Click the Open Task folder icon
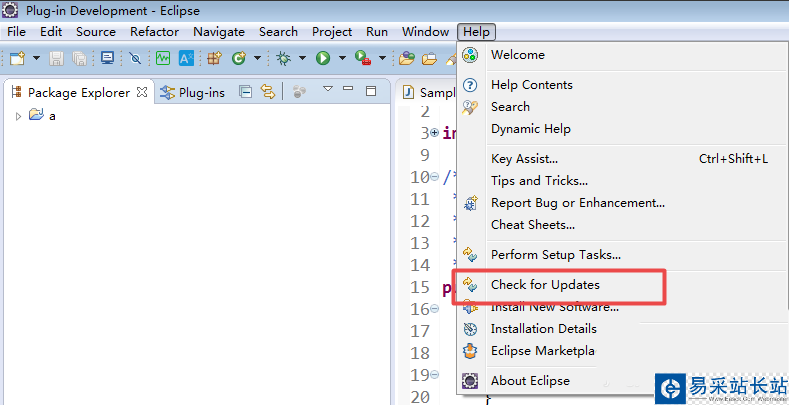This screenshot has width=789, height=405. 429,59
